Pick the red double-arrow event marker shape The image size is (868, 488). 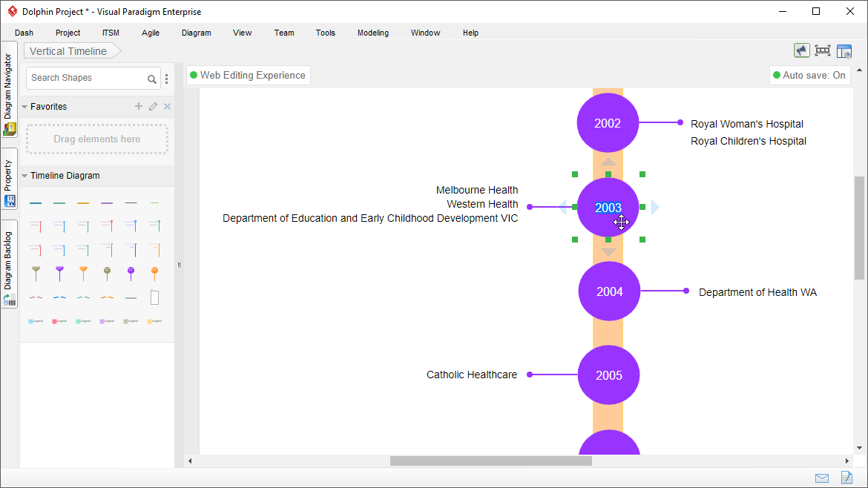pyautogui.click(x=36, y=225)
